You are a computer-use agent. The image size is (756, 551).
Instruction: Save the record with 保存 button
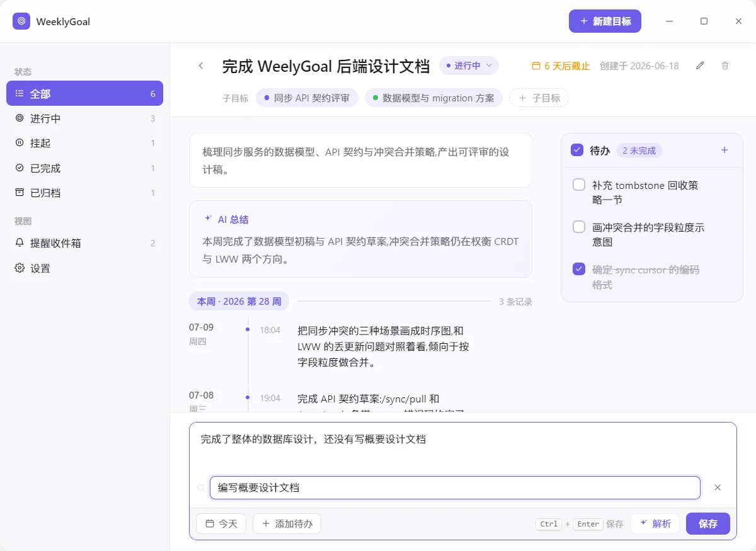point(708,523)
